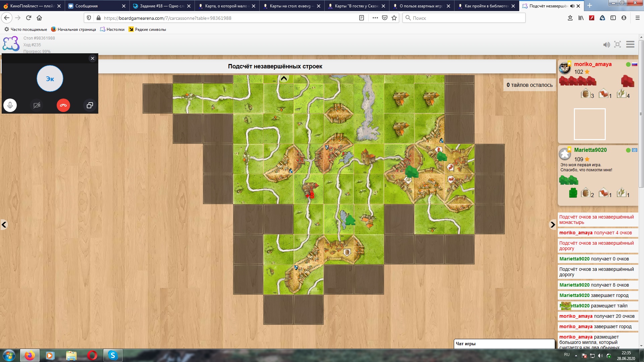Click moriko_amaya barrel goods counter

pos(587,94)
